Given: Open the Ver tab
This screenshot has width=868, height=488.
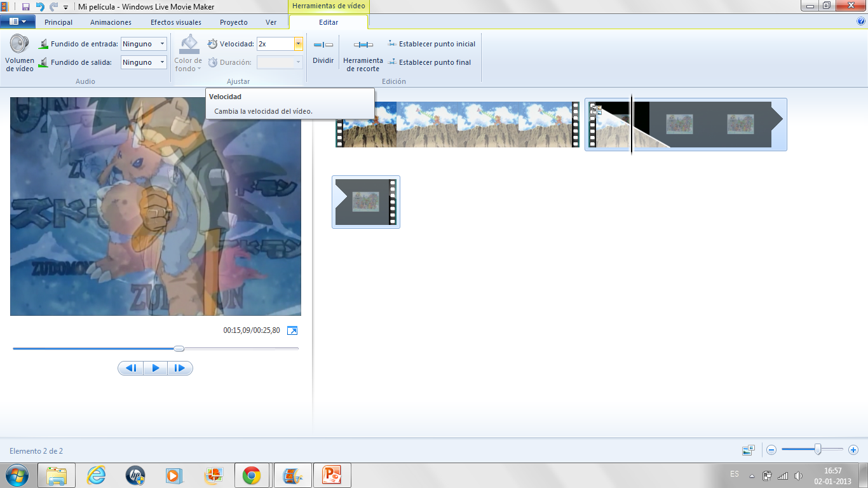Looking at the screenshot, I should pos(271,22).
